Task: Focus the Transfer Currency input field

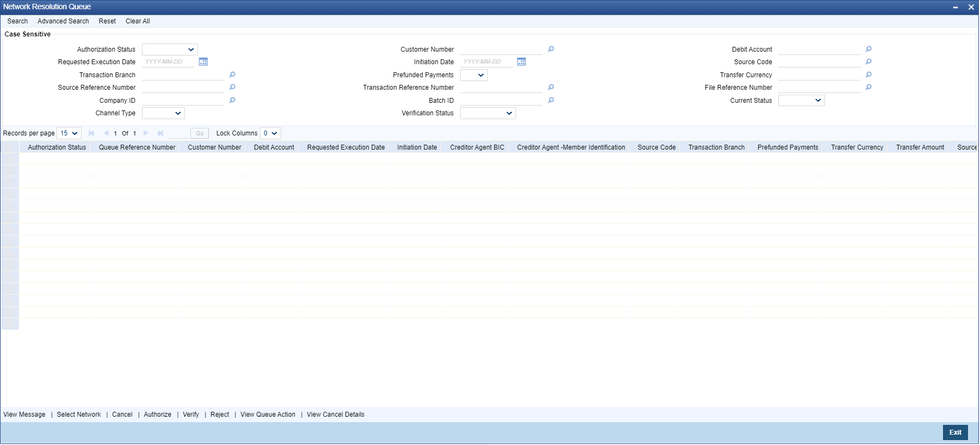Action: click(x=819, y=75)
